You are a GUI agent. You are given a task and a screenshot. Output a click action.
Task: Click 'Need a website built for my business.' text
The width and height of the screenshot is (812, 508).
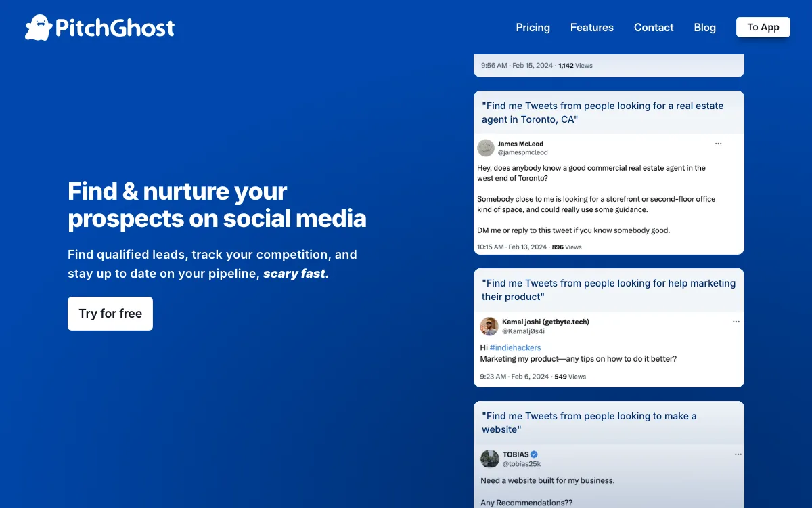tap(547, 480)
